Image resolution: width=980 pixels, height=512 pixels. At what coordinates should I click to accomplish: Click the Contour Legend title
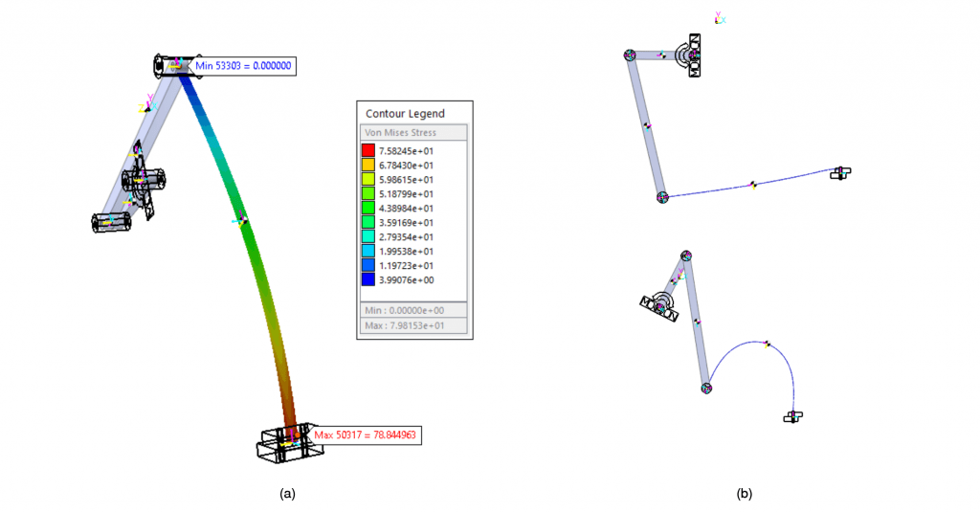[x=405, y=114]
